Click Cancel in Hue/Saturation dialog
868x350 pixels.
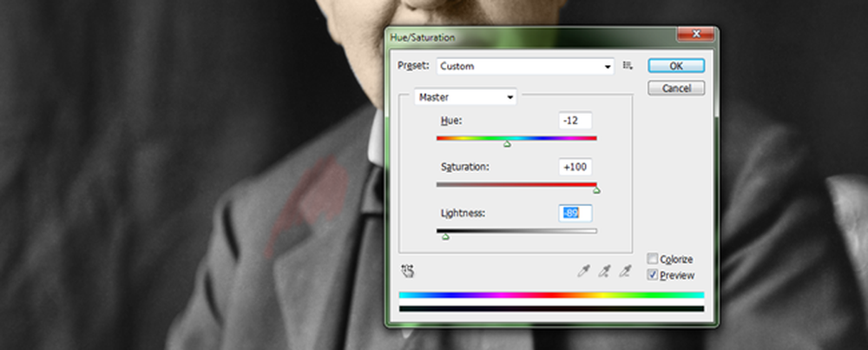(x=676, y=89)
